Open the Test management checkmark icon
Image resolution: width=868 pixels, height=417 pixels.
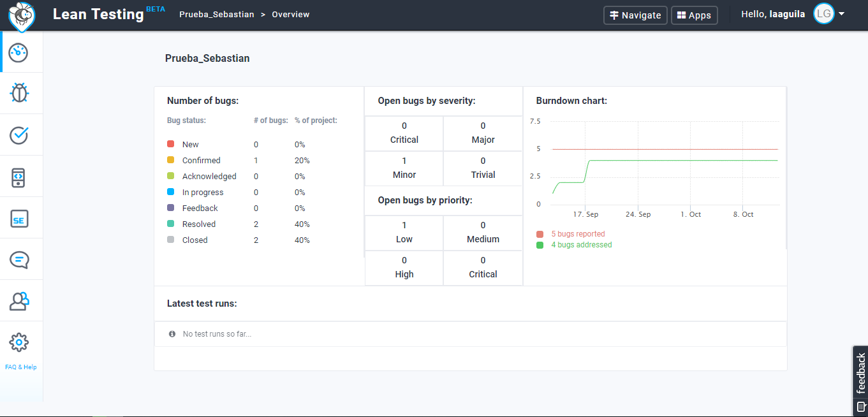[19, 135]
